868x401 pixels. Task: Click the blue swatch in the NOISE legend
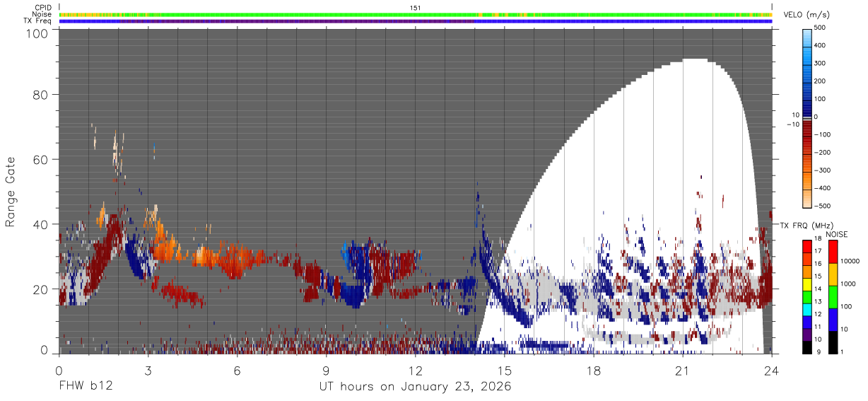point(833,320)
